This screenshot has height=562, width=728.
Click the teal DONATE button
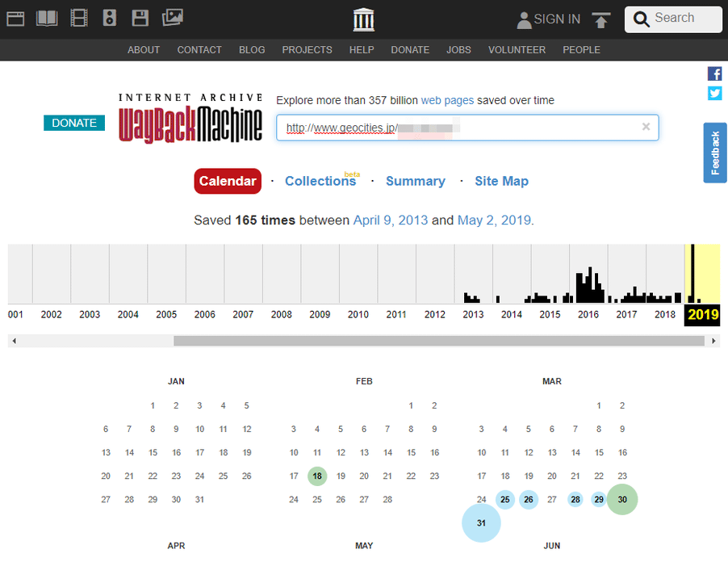pyautogui.click(x=74, y=123)
